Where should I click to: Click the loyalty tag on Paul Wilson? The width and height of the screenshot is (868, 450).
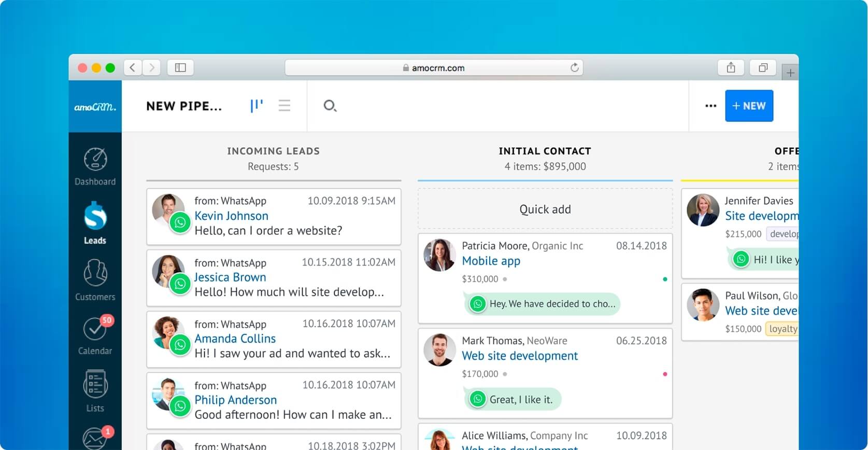(x=782, y=329)
